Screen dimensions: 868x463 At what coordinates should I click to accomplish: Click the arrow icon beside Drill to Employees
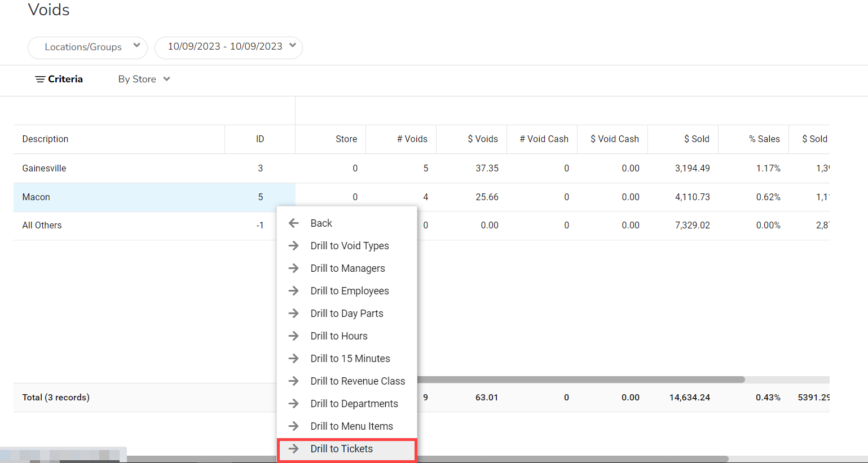click(x=293, y=291)
